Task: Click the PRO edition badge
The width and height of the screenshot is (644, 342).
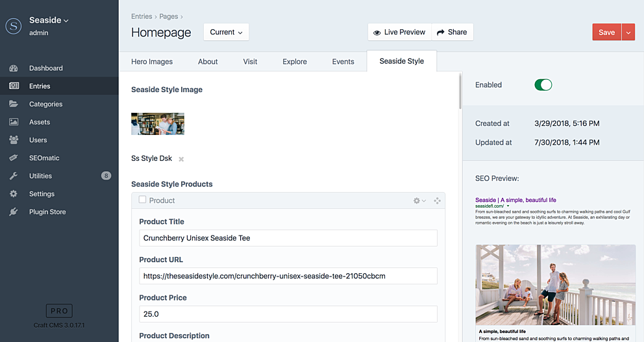Action: click(59, 311)
